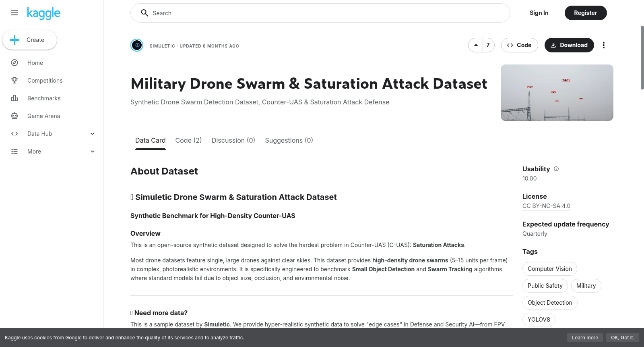Viewport: 644px width, 347px height.
Task: Click the Object Detection tag
Action: tap(550, 303)
